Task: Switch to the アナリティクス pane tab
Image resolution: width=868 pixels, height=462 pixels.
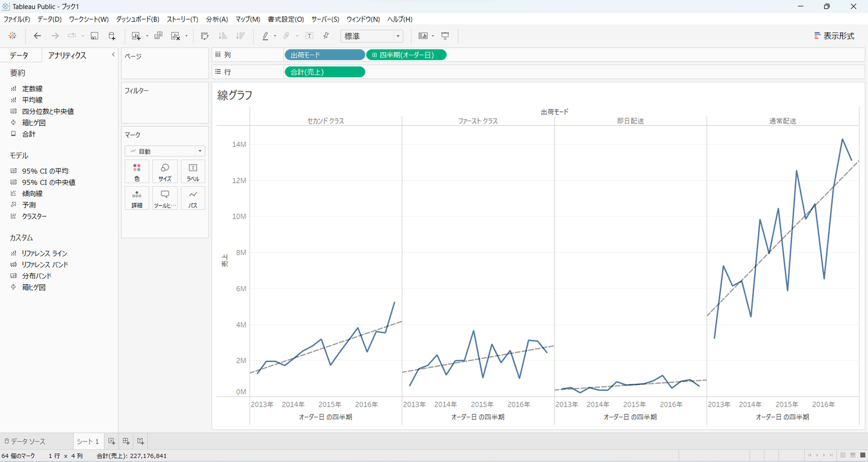Action: (x=67, y=55)
